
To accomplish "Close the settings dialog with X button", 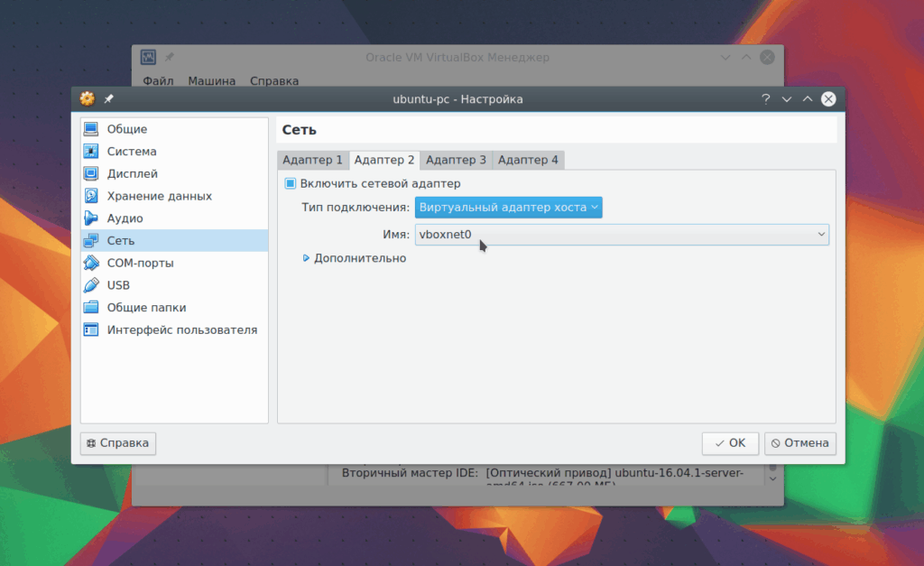I will [828, 99].
